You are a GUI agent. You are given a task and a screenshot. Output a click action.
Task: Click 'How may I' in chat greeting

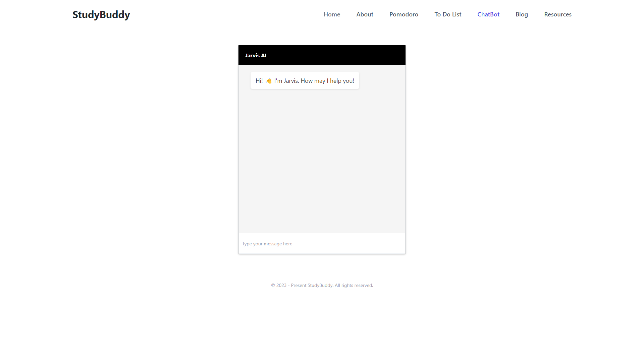314,81
